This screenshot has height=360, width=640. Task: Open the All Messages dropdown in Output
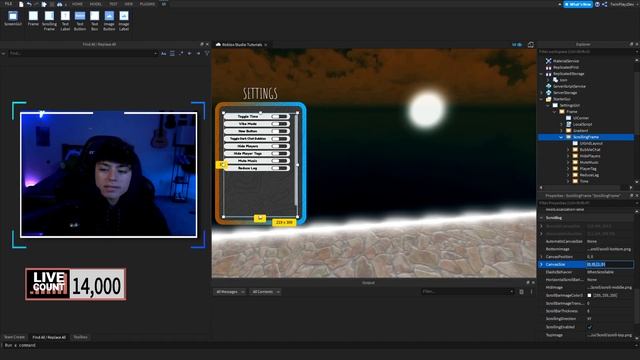(x=230, y=292)
